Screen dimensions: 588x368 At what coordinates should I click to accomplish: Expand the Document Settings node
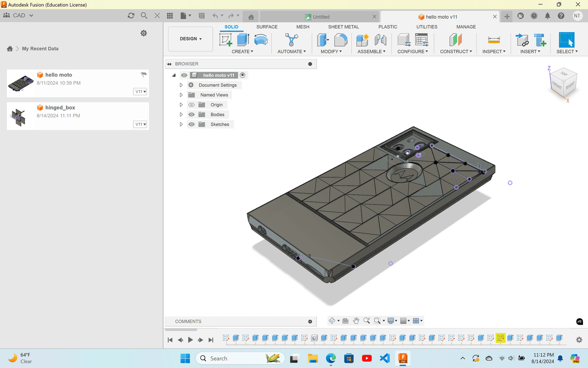point(181,85)
